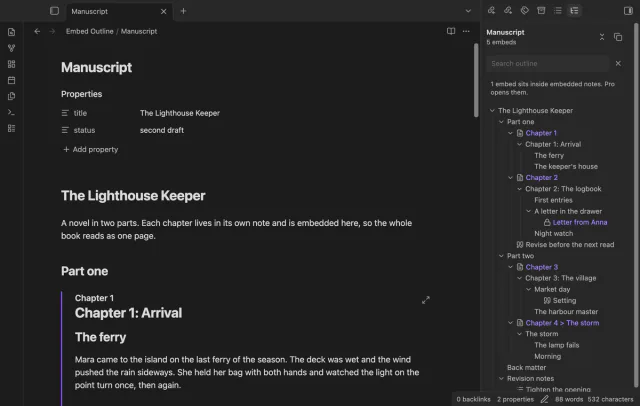The image size is (640, 406).
Task: Select the Manuscript tab
Action: coord(119,11)
